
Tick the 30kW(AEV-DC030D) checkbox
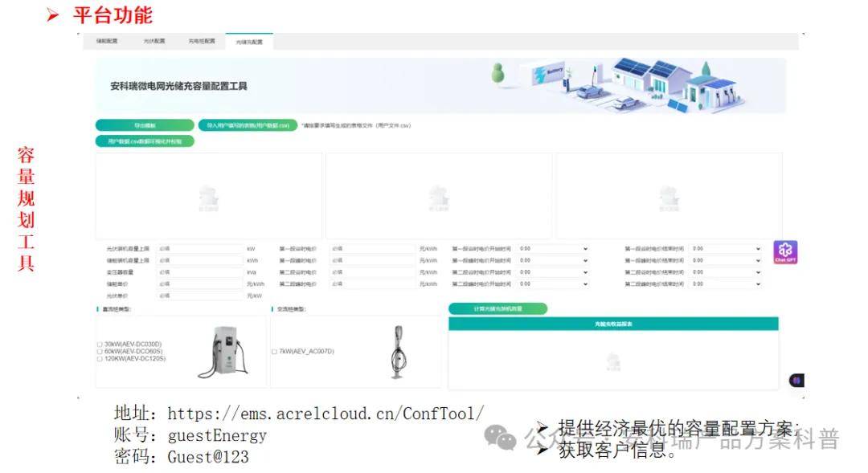[x=100, y=344]
